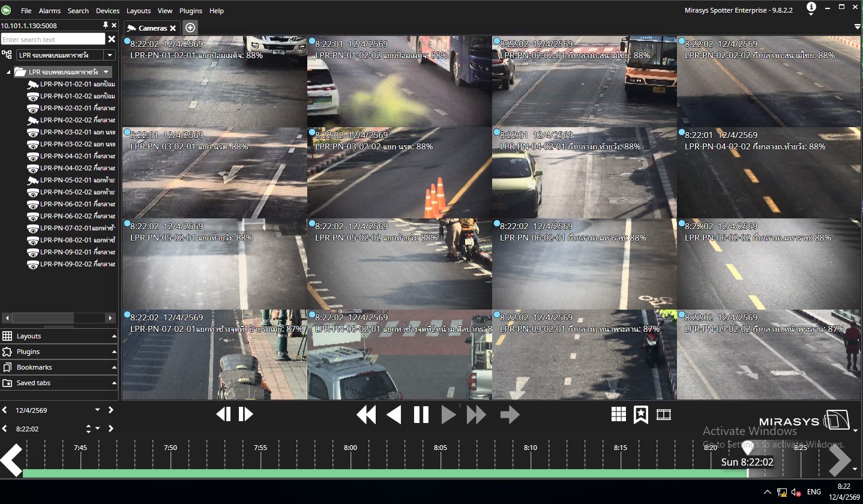Click the muted volume tray icon
863x504 pixels.
click(x=796, y=492)
